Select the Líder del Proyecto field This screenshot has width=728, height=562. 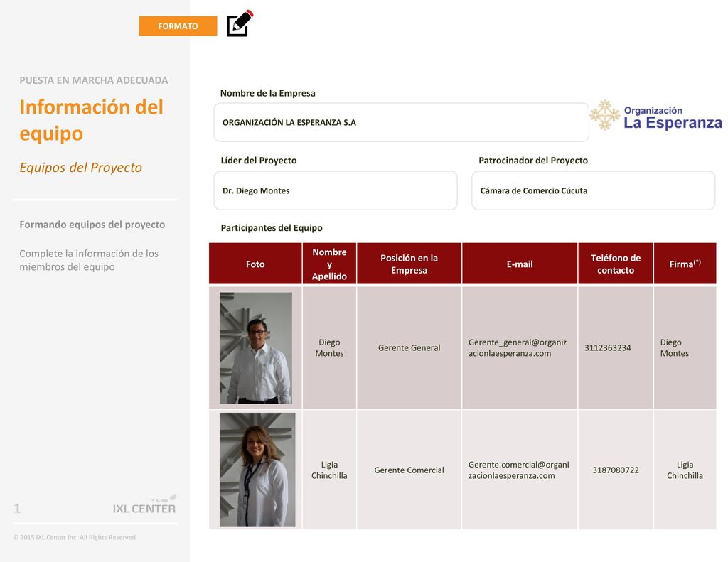point(336,190)
